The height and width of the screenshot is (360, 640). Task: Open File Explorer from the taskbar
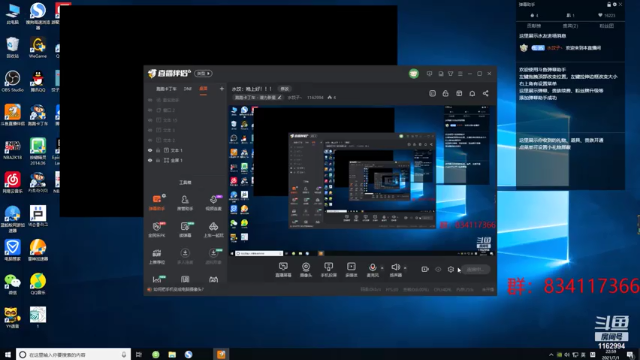(172, 354)
